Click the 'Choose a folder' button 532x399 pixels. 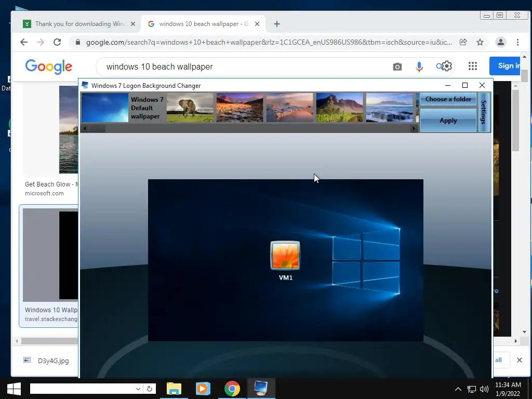pyautogui.click(x=448, y=99)
